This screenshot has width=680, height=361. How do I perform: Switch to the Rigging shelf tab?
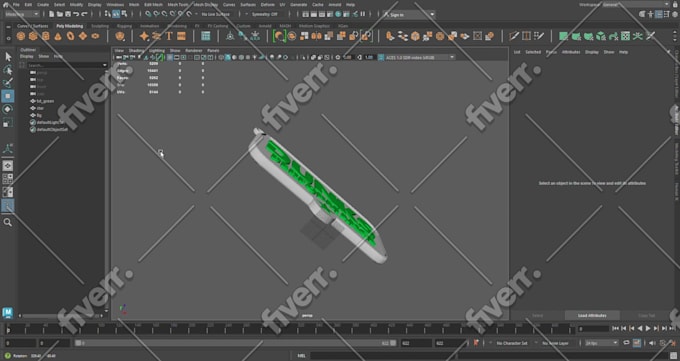tap(124, 26)
